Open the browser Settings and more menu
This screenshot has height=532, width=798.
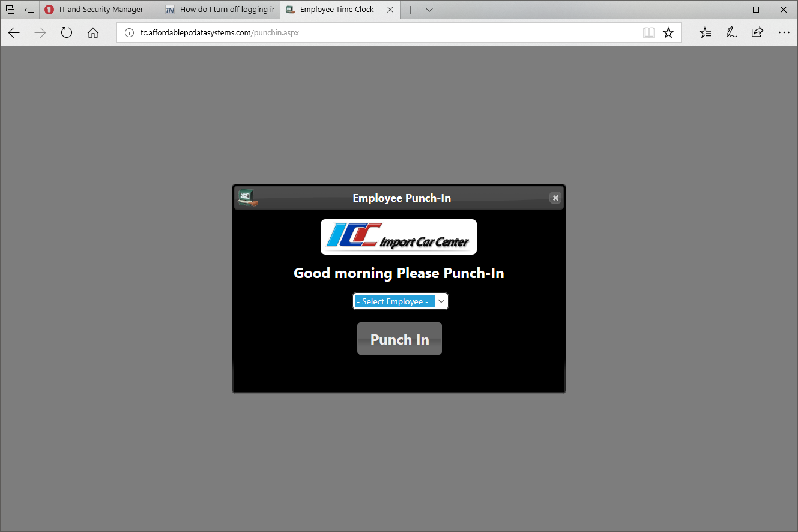[x=784, y=33]
